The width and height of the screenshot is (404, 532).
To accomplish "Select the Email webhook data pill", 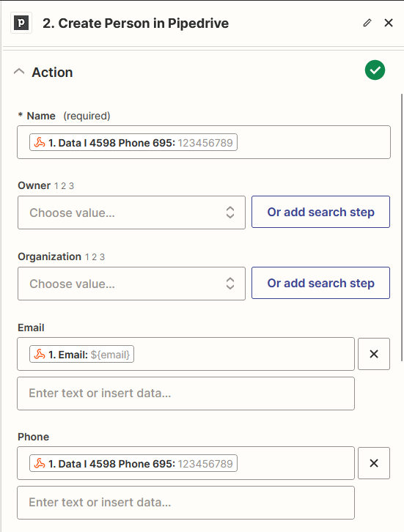I will point(82,354).
